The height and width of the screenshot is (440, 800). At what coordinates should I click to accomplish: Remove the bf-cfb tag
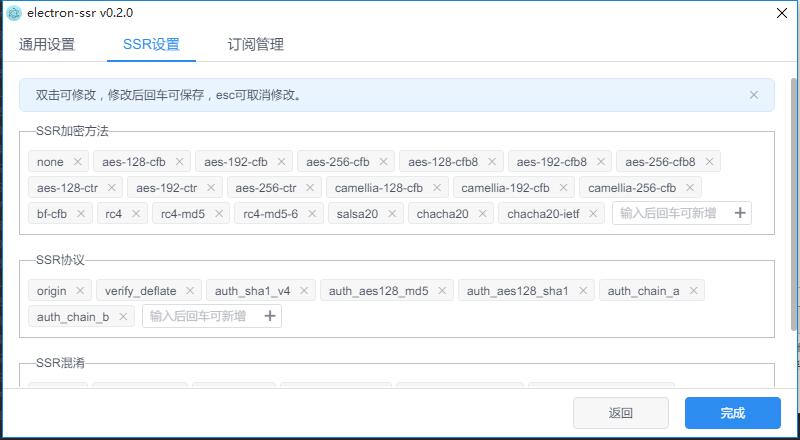(81, 213)
